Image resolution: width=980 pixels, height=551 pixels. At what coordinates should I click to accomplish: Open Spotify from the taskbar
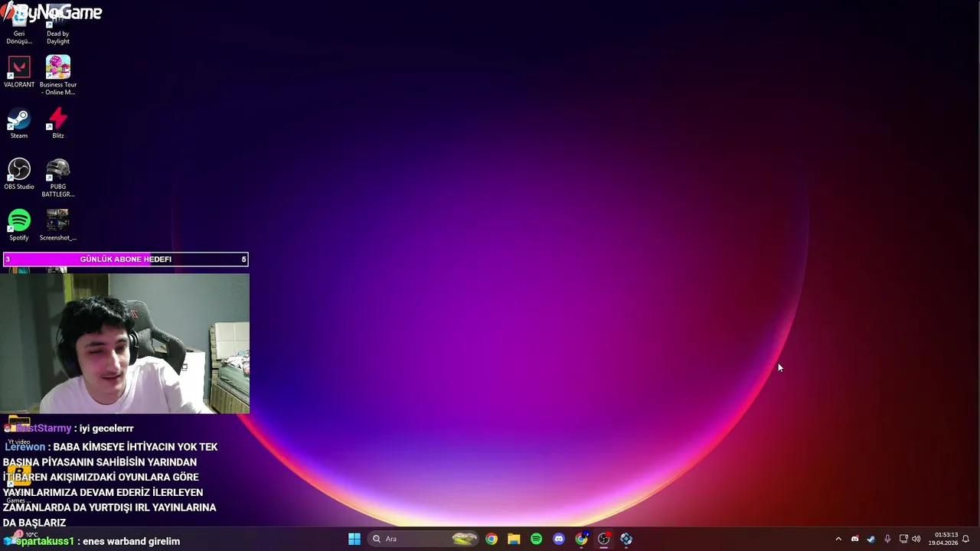pyautogui.click(x=536, y=539)
